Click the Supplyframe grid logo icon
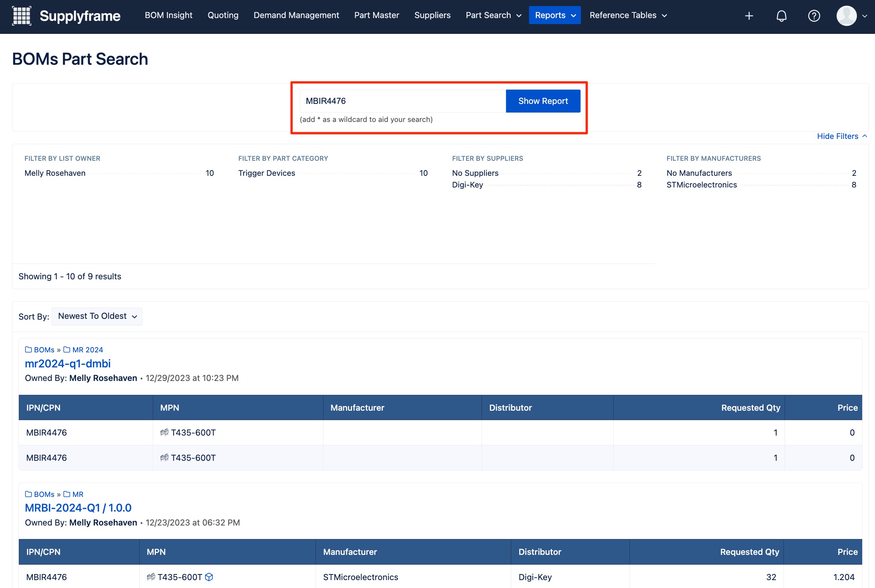 [x=22, y=16]
